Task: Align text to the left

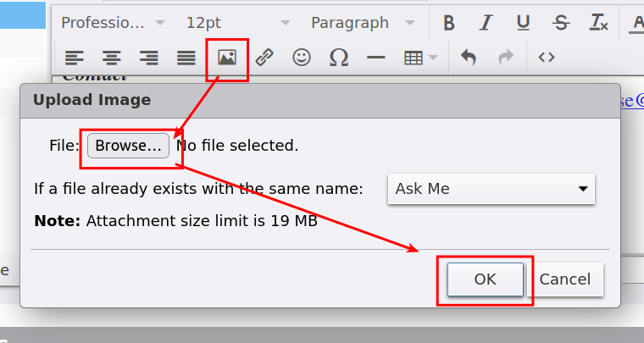Action: click(75, 58)
